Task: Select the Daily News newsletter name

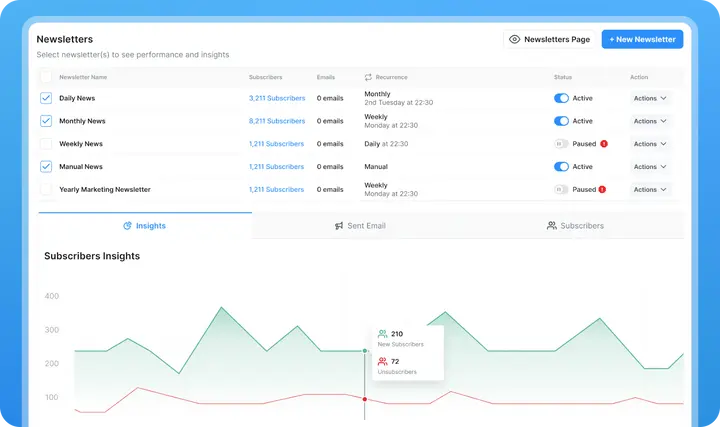Action: (x=77, y=98)
